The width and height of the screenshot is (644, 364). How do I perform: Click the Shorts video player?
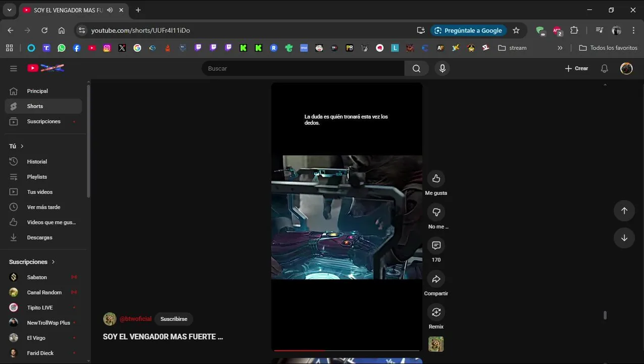pos(347,216)
